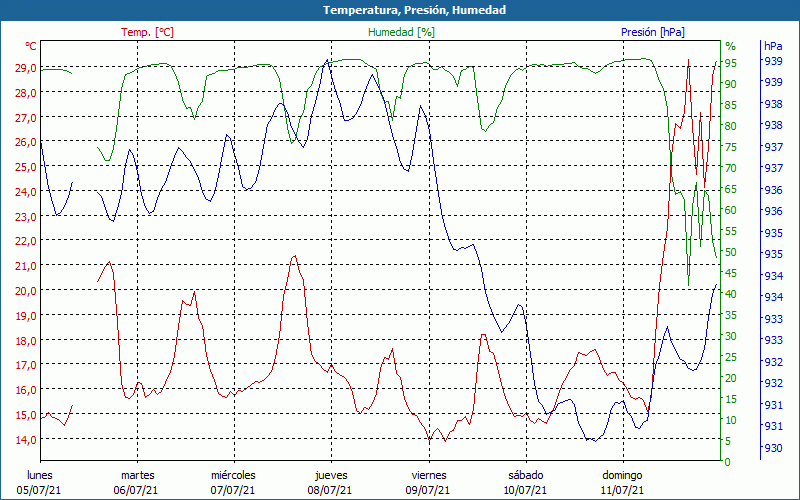Click the "50" humidity axis value
This screenshot has width=800, height=500.
click(731, 252)
